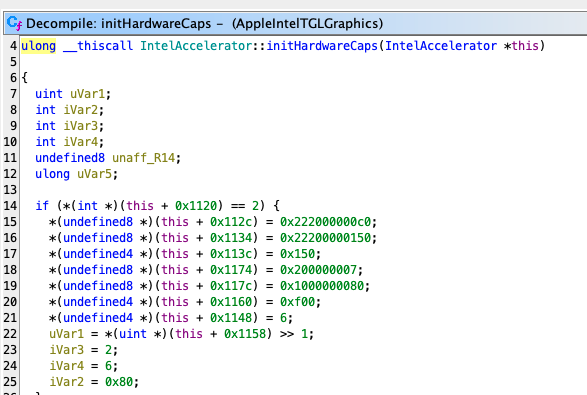Click the IntelAccelerator class name before the ::
Viewport: 587px width, 395px height.
pyautogui.click(x=196, y=46)
